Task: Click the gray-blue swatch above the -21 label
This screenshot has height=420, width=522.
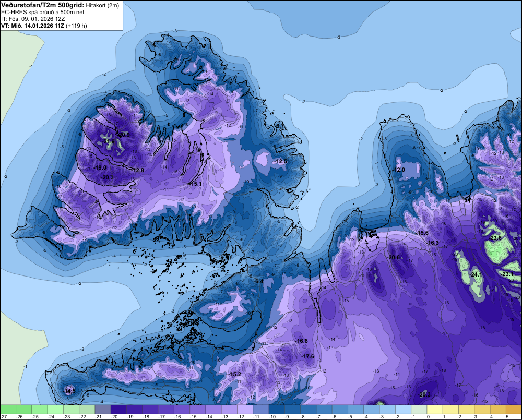Action: coord(103,409)
